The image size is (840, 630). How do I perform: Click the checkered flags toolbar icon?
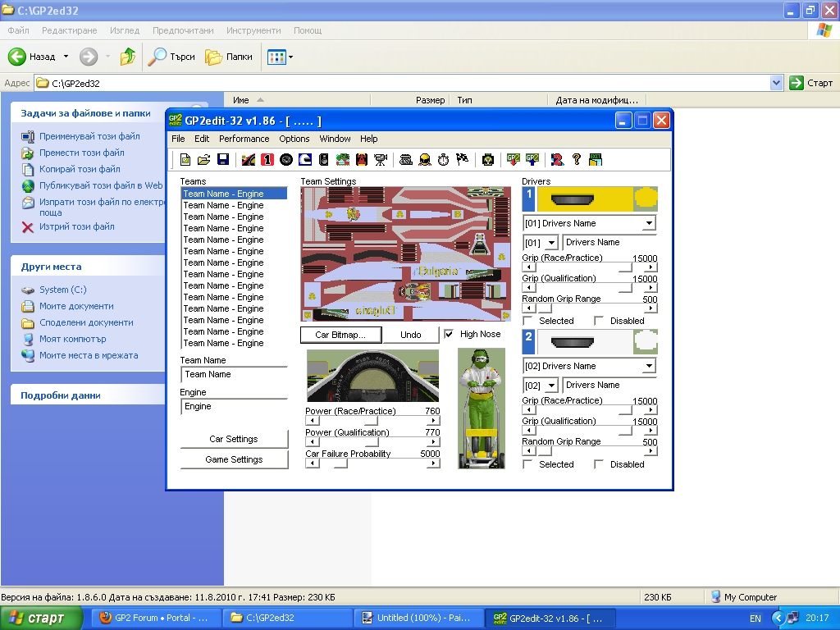tap(462, 159)
